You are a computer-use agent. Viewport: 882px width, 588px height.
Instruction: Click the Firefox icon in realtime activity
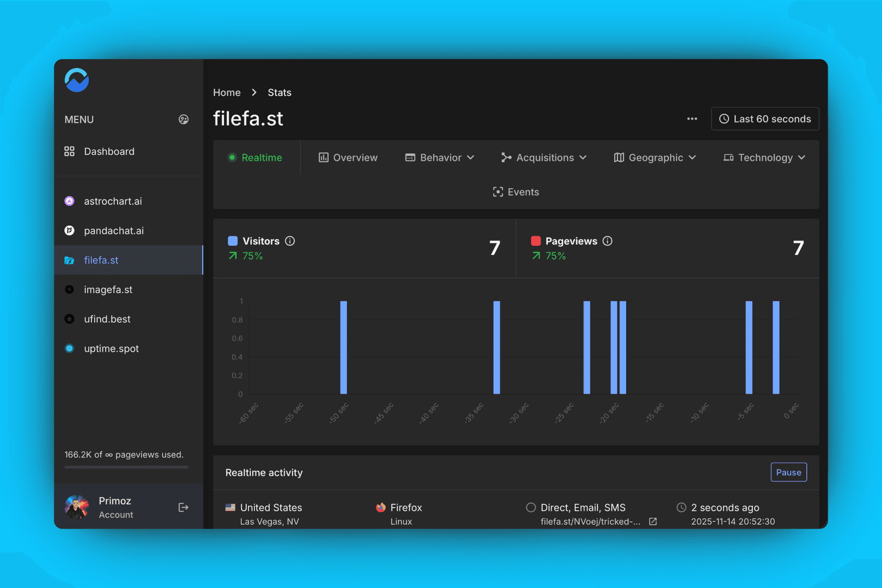tap(381, 507)
